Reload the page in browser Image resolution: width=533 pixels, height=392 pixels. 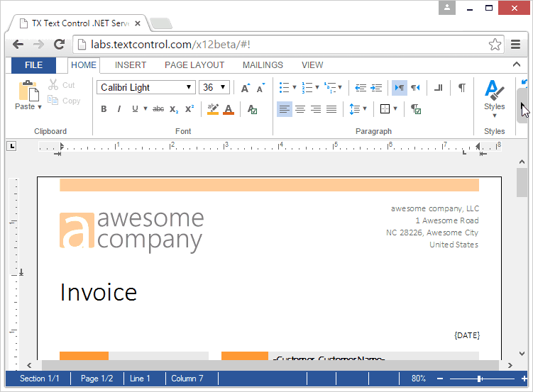point(60,44)
